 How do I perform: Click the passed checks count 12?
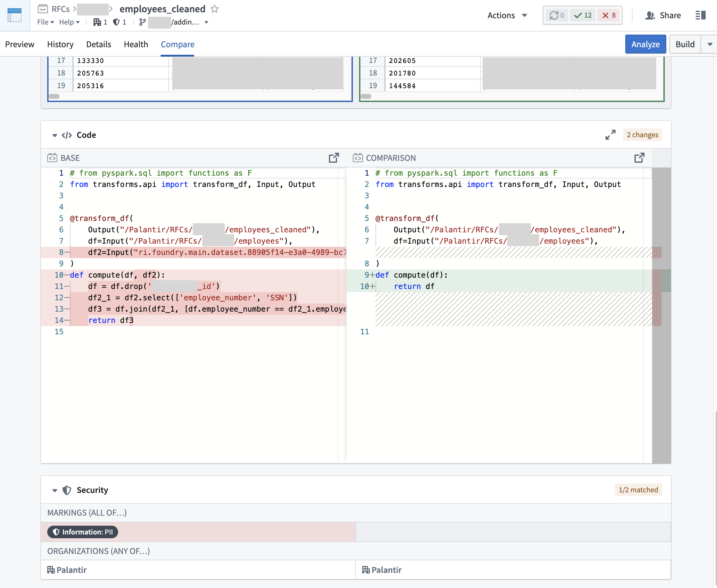(583, 15)
